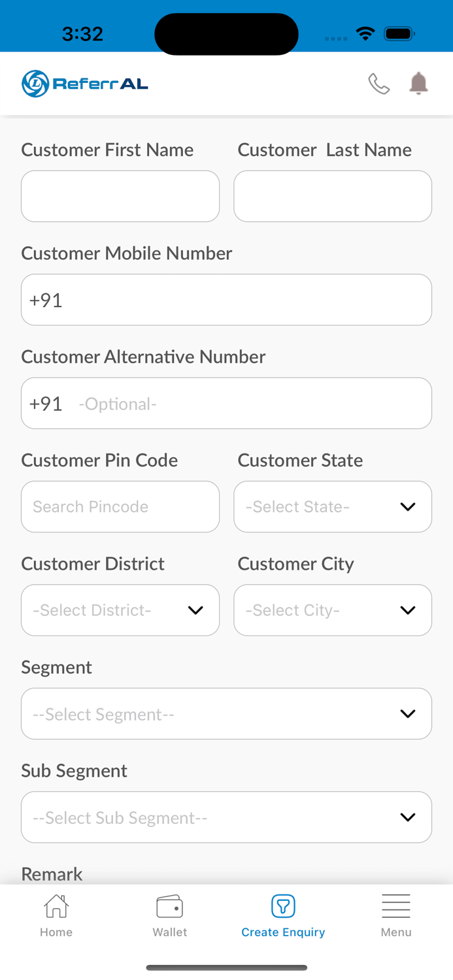This screenshot has height=980, width=453.
Task: Tap the Home icon
Action: pos(56,906)
